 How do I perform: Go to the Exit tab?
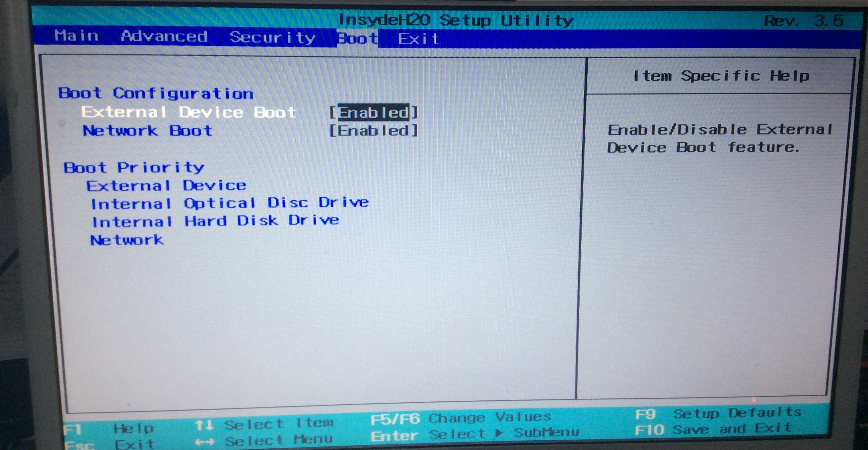tap(418, 39)
